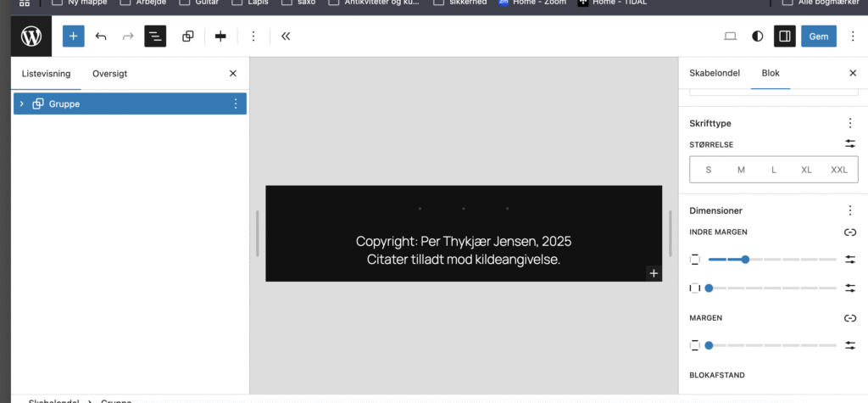Select the XL font size

(806, 170)
